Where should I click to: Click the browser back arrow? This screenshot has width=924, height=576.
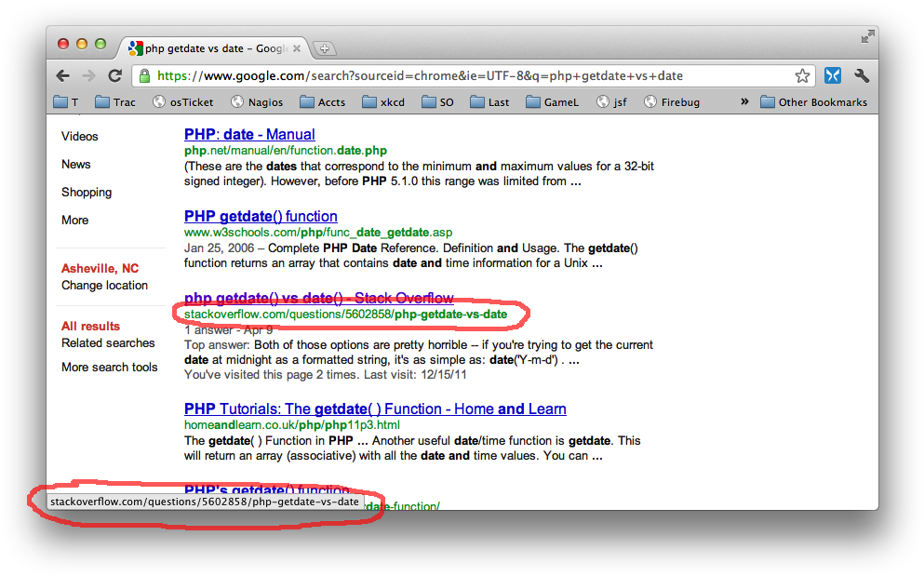click(62, 76)
